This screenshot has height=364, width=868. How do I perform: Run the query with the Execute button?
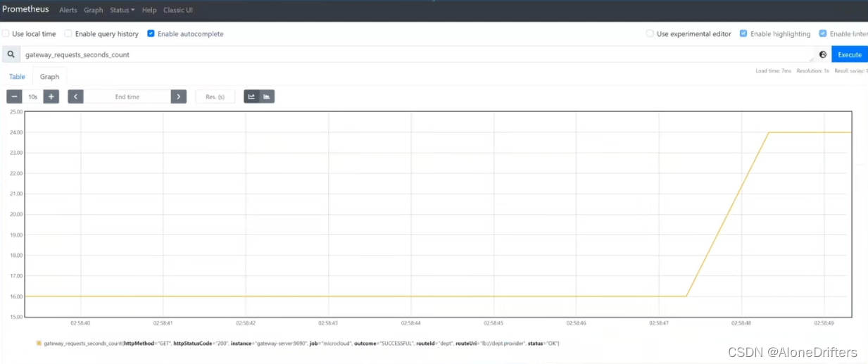850,54
